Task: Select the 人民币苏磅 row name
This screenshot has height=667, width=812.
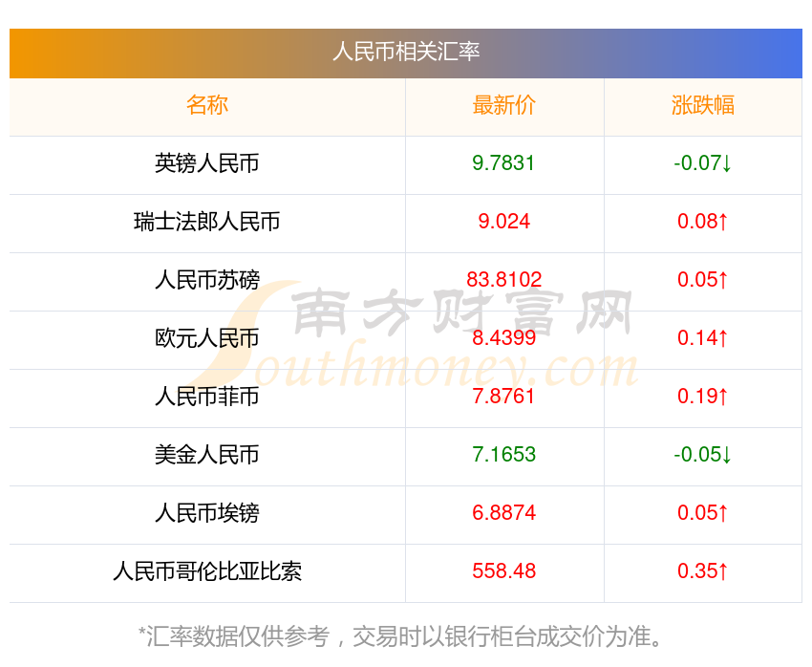Action: click(x=207, y=280)
